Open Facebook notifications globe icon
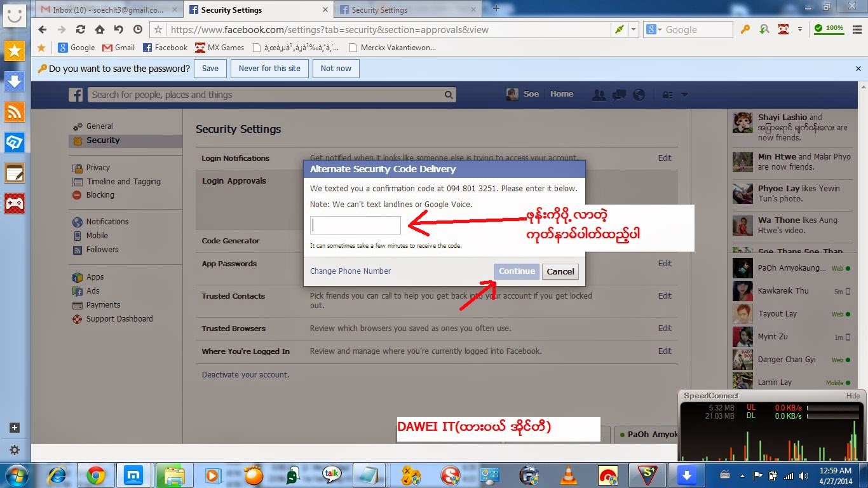 [639, 95]
